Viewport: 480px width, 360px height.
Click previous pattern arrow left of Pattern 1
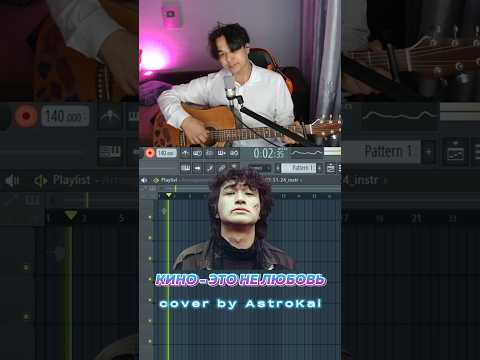pyautogui.click(x=277, y=168)
